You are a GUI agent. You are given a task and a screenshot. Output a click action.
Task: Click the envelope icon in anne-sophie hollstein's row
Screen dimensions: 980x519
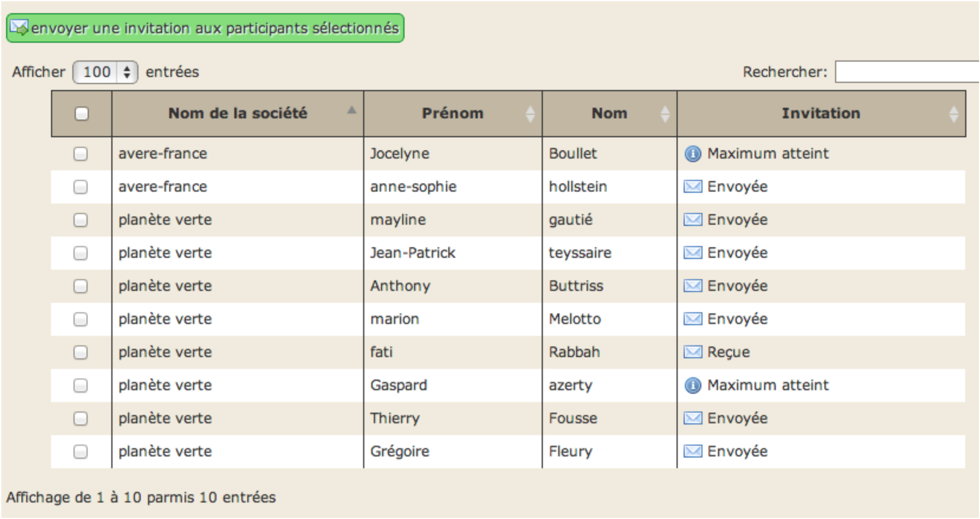point(692,187)
